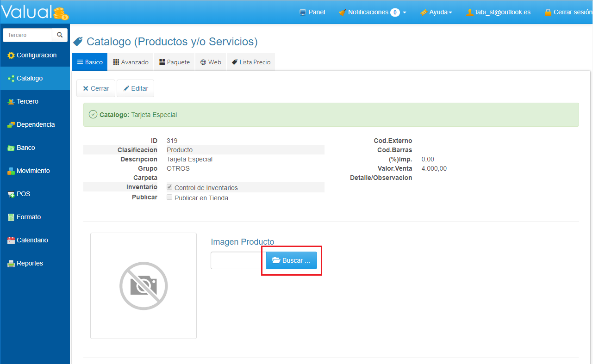The image size is (593, 364).
Task: Open the Movimiento module
Action: (33, 171)
